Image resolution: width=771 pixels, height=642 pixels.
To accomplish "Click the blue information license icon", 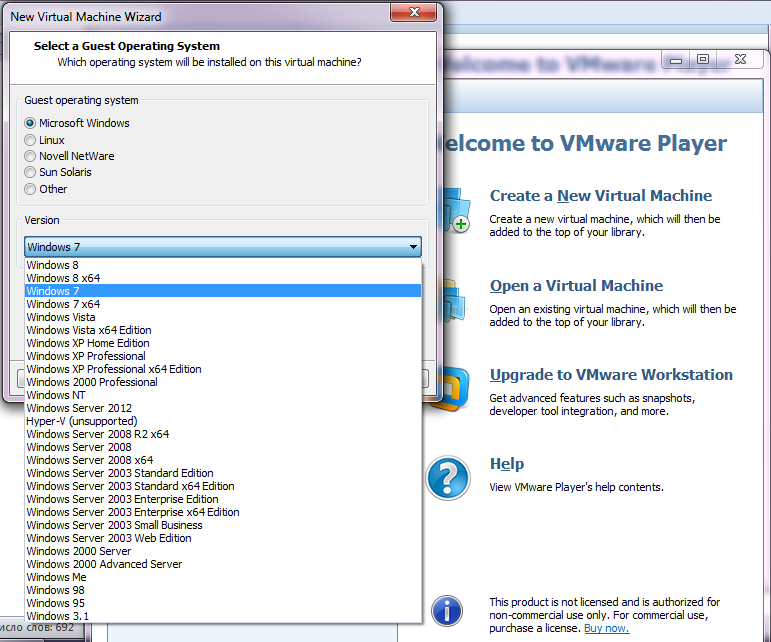I will point(447,611).
